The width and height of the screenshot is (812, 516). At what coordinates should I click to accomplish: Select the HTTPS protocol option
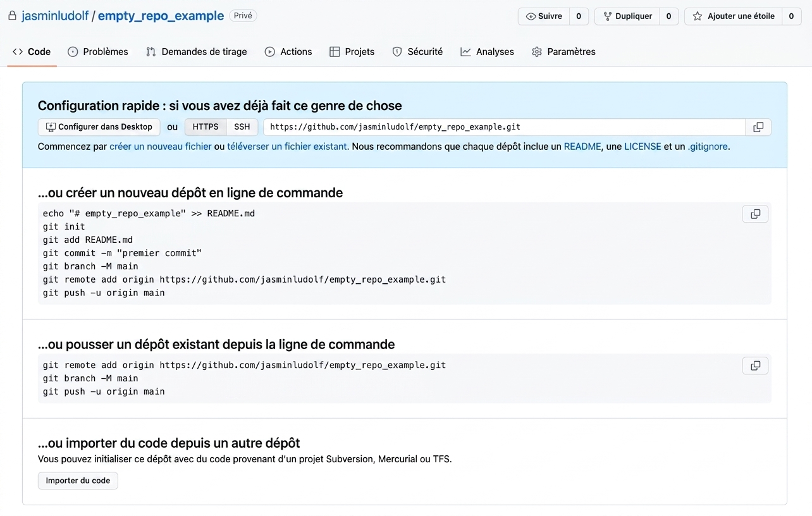[206, 127]
